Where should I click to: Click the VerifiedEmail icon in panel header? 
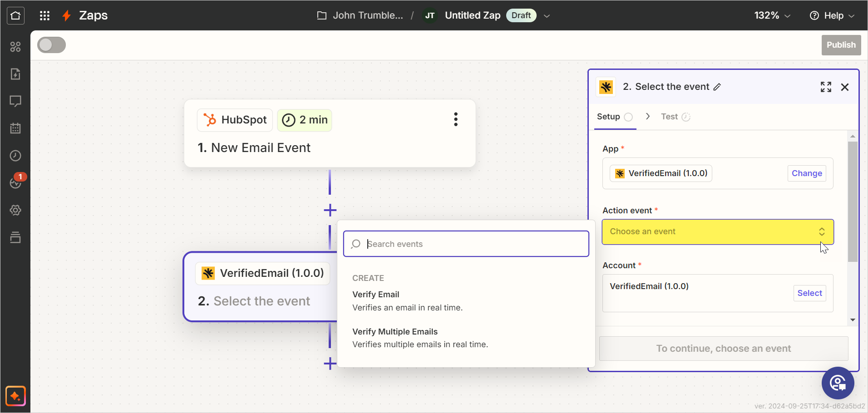(606, 87)
